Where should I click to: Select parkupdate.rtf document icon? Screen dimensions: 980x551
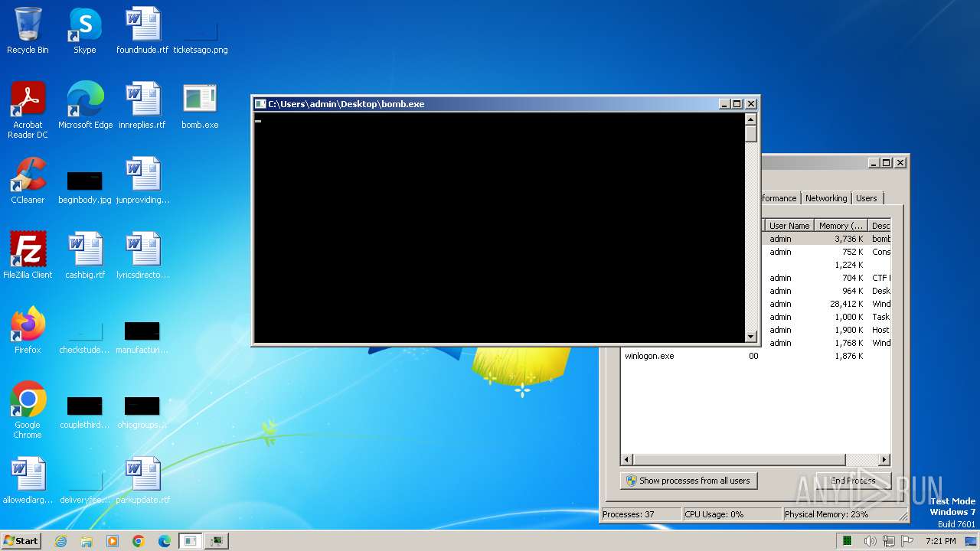142,481
